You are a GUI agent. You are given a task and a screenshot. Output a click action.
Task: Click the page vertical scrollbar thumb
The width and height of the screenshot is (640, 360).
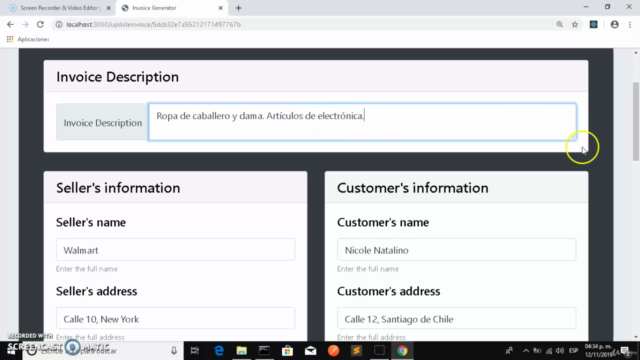636,121
